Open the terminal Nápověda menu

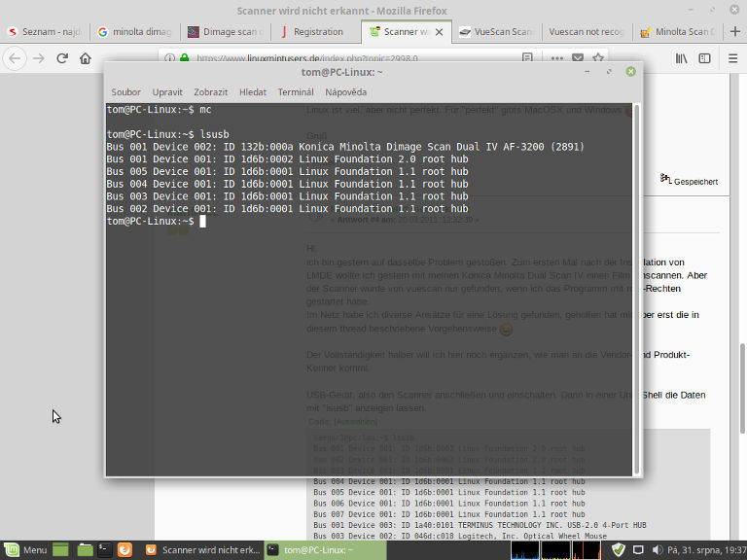click(x=345, y=92)
